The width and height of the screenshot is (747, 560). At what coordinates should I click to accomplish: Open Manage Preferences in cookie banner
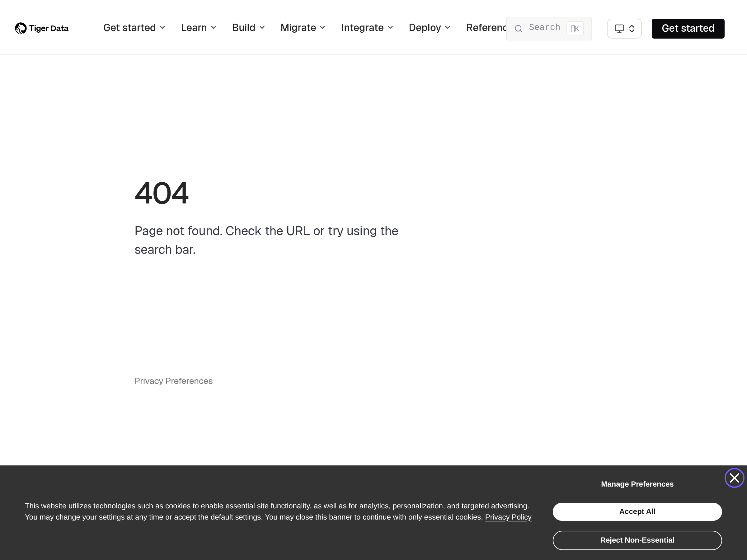[x=637, y=484]
